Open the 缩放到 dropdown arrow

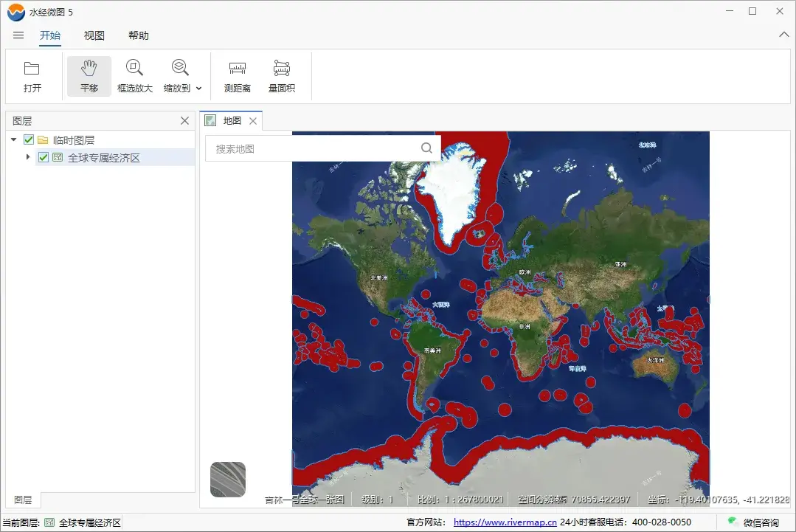point(199,89)
